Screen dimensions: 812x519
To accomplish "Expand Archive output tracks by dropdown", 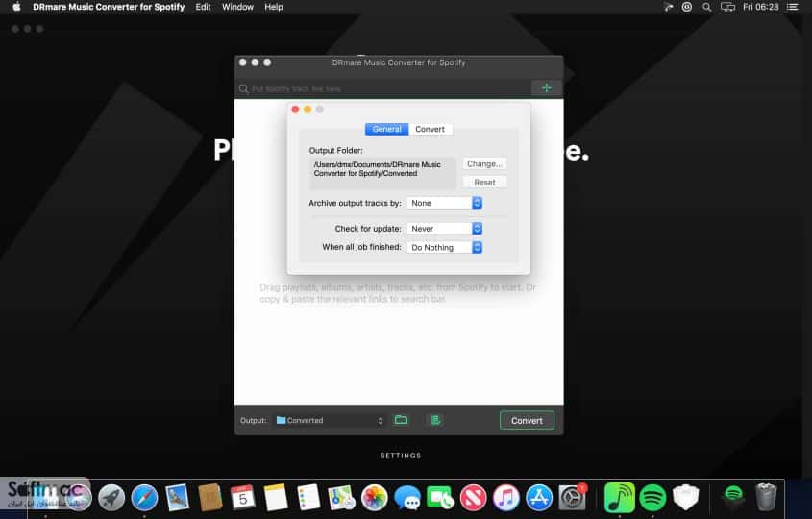I will 445,203.
